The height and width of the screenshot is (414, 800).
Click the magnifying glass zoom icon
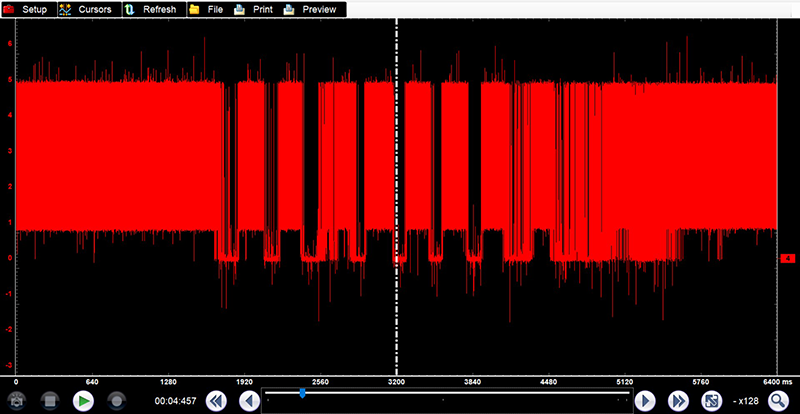point(777,400)
